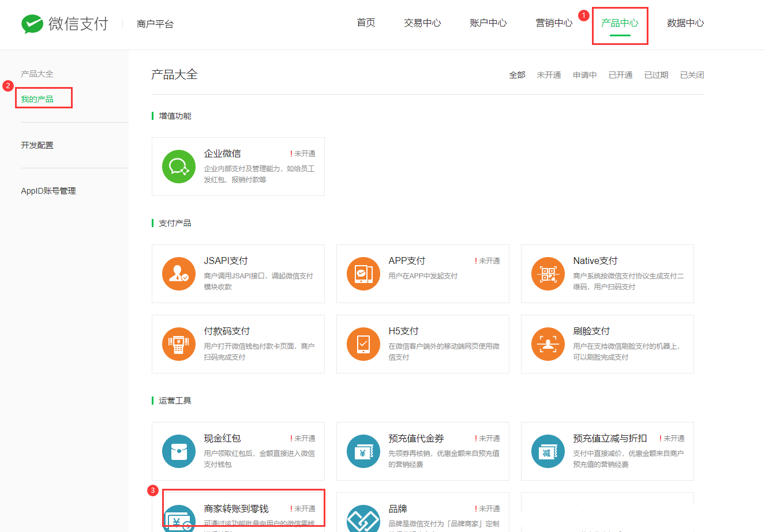Open the 首页 tab
Screen dimensions: 765x532
(x=366, y=23)
